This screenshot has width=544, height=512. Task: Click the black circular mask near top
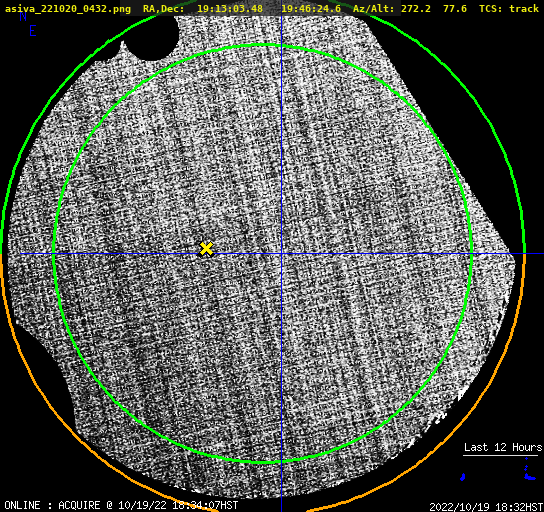152,37
